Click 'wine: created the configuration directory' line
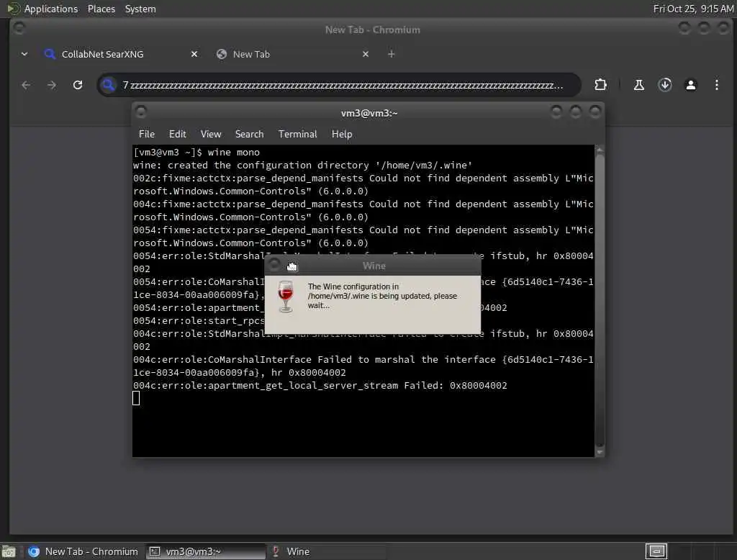737x560 pixels. (x=303, y=165)
